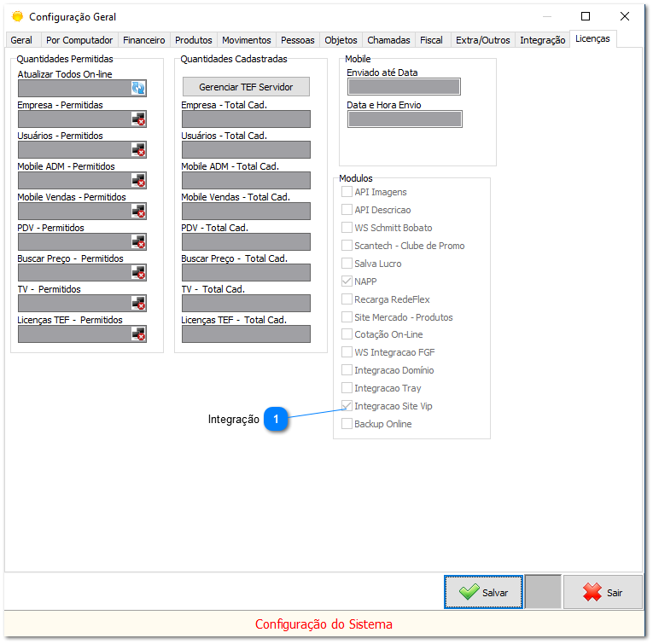Select the Movimentos tab
The image size is (653, 644).
click(247, 40)
